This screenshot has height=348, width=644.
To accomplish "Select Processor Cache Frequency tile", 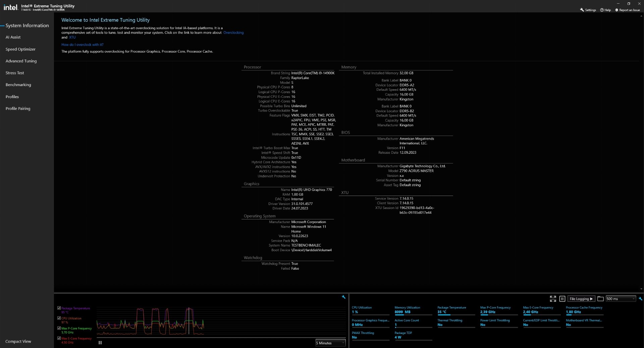I will tap(585, 310).
